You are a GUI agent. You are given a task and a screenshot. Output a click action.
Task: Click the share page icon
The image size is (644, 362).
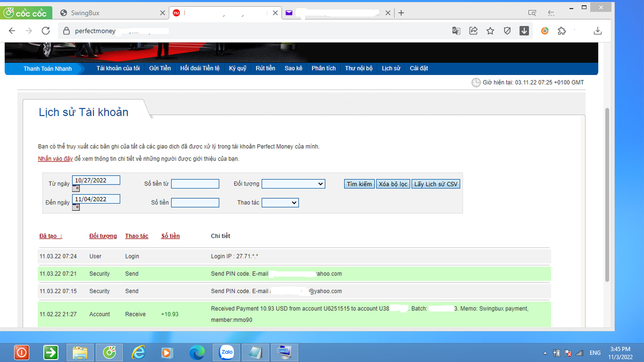[473, 31]
